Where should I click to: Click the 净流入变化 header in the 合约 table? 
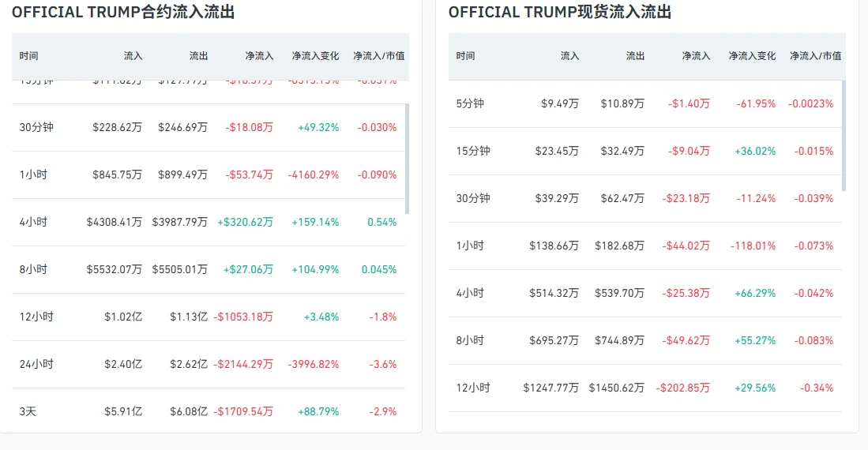(316, 56)
